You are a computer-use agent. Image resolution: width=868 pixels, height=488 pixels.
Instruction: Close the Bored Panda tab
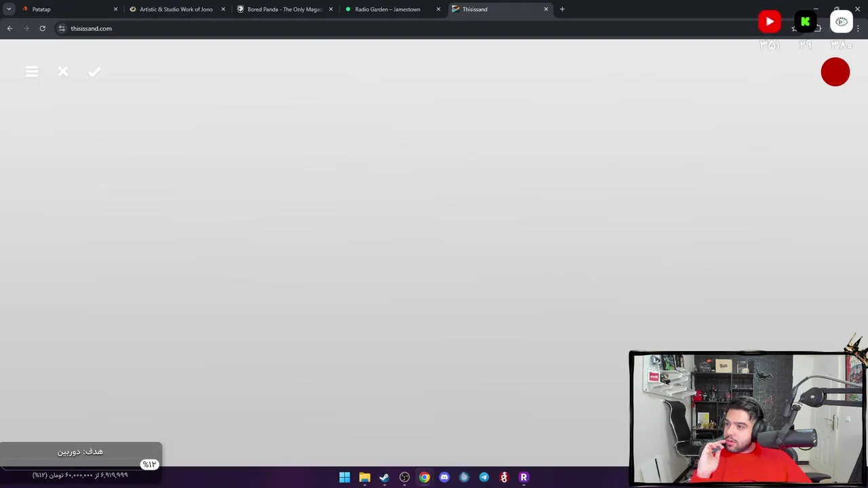click(x=331, y=9)
